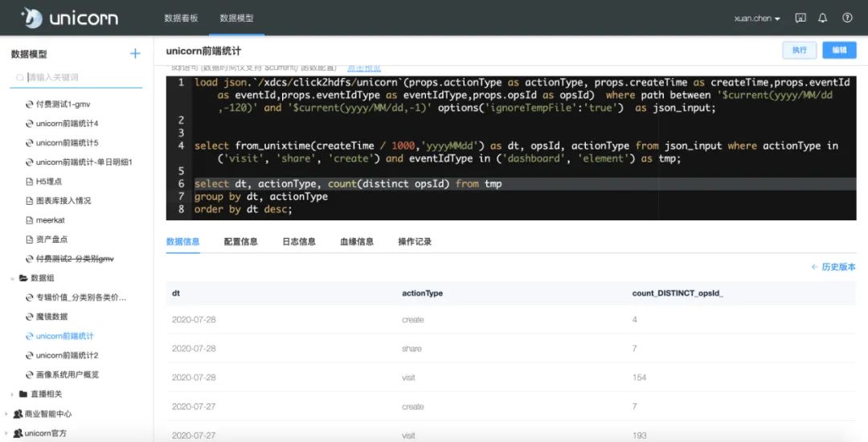Viewport: 868px width, 442px height.
Task: Switch to 数据信息 tab
Action: point(182,242)
